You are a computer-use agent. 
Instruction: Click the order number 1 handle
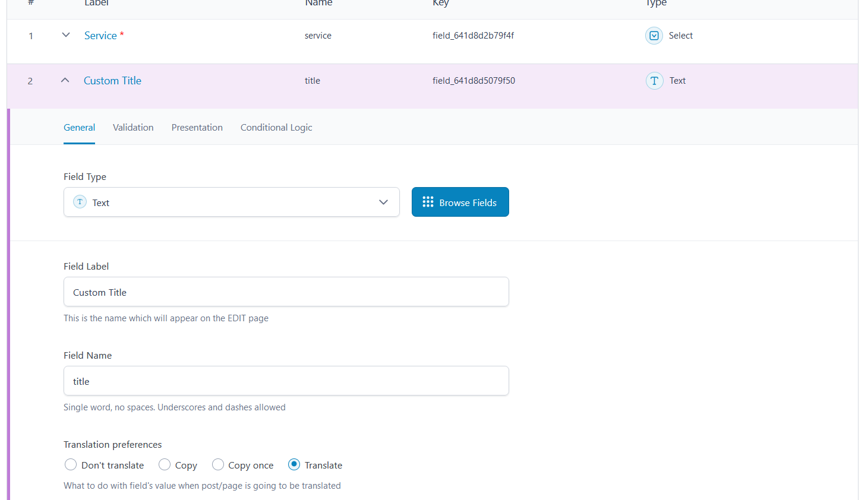(x=31, y=36)
